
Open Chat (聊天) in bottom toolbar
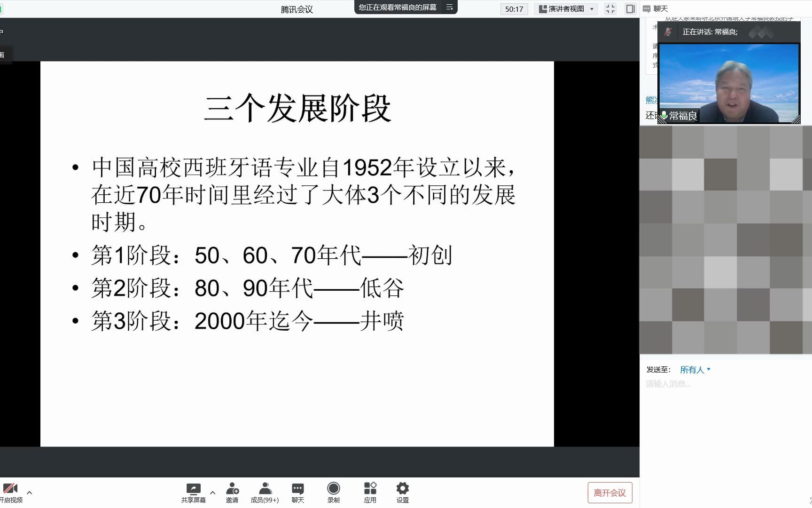(298, 492)
